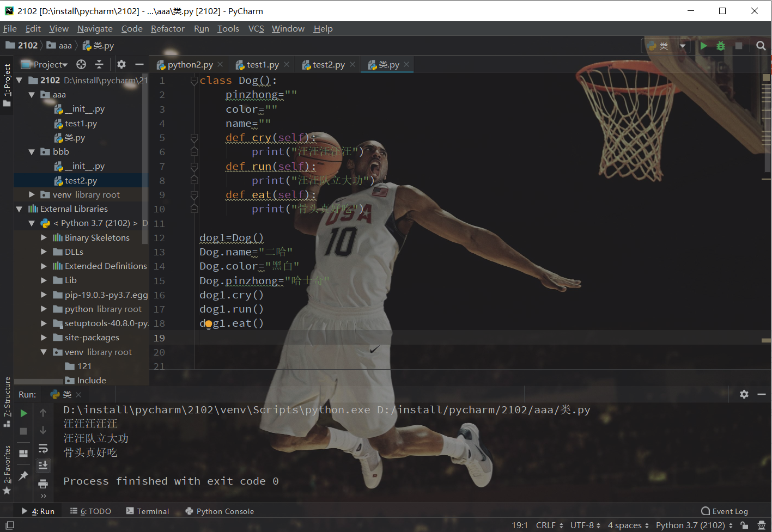Click the locate-in-project target icon

coord(81,64)
